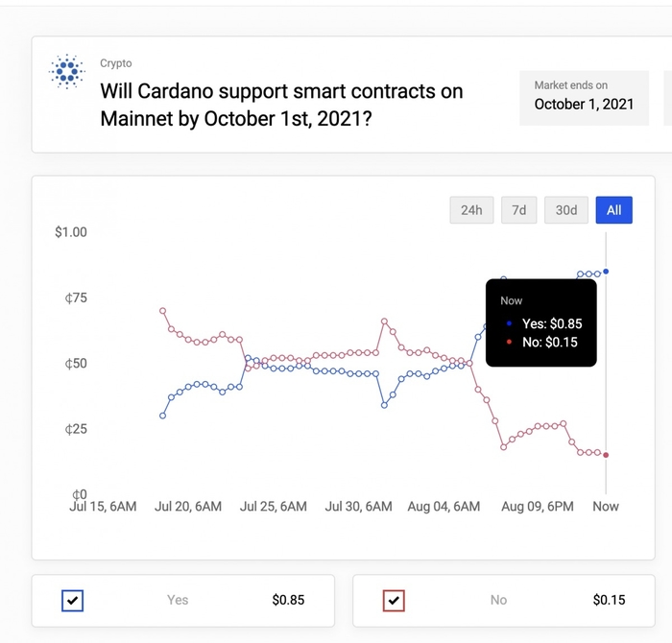Click the final red No point at Now

606,455
